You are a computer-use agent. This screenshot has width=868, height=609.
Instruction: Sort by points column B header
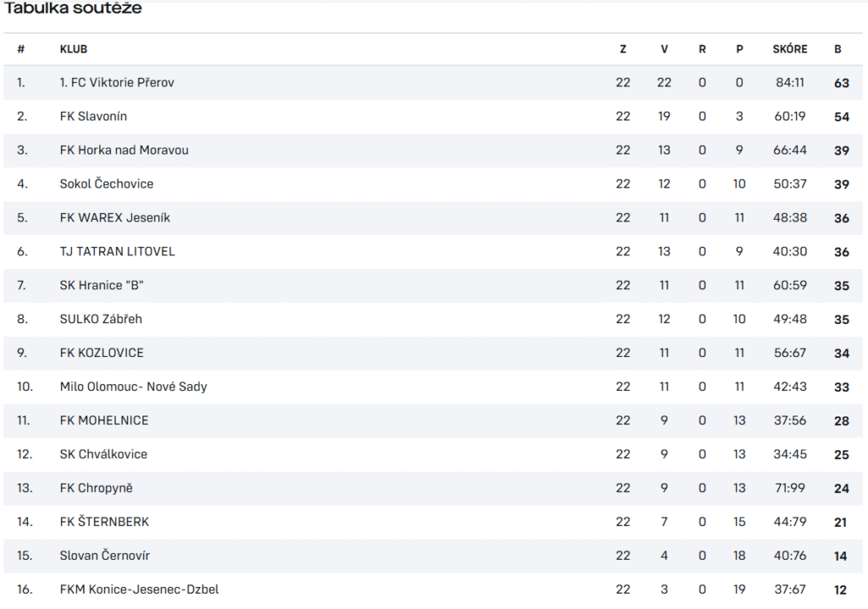[x=837, y=49]
